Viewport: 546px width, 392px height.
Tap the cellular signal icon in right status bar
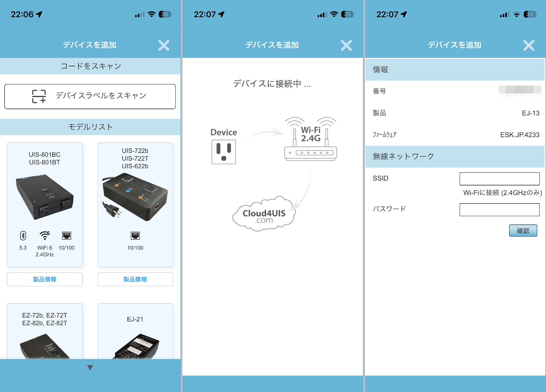[504, 14]
